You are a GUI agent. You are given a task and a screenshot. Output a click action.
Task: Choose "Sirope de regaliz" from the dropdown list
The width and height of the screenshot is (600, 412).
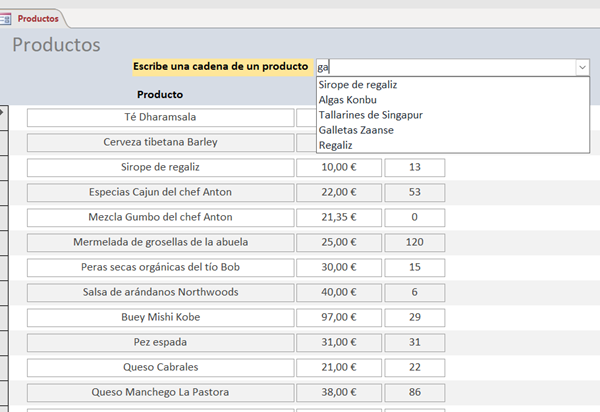coord(357,85)
